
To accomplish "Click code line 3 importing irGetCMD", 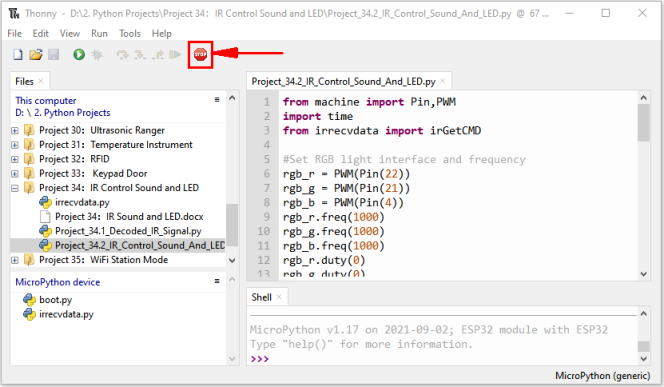I will [382, 131].
